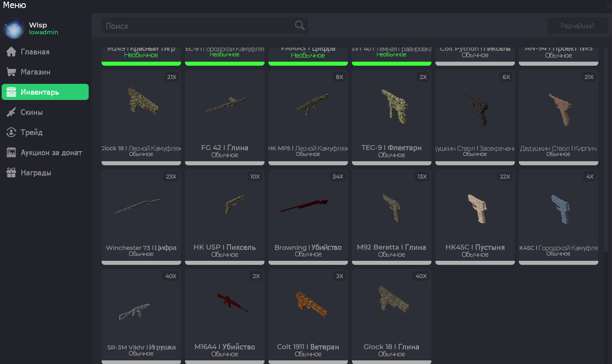Click the 10X count badge
The width and height of the screenshot is (612, 364).
pyautogui.click(x=255, y=177)
